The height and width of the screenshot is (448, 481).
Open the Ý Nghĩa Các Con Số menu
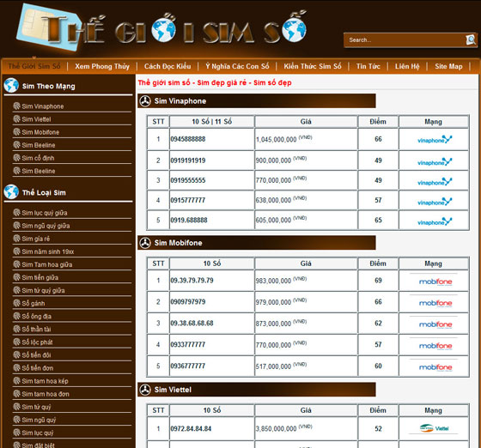click(237, 66)
